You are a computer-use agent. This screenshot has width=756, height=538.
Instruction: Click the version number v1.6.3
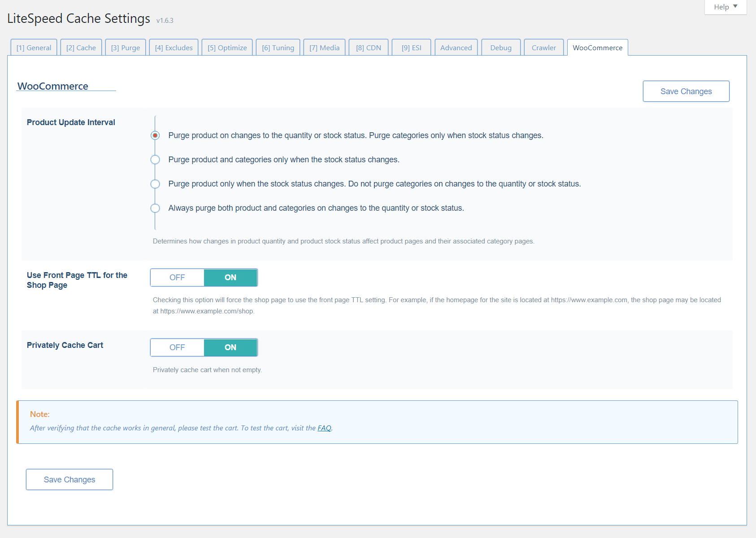click(x=165, y=21)
